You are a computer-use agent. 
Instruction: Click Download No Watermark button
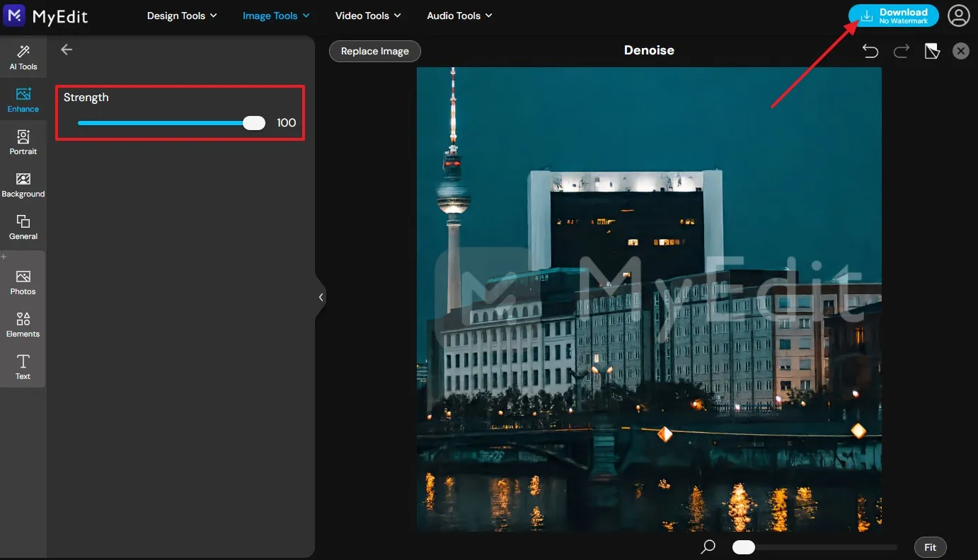[894, 16]
